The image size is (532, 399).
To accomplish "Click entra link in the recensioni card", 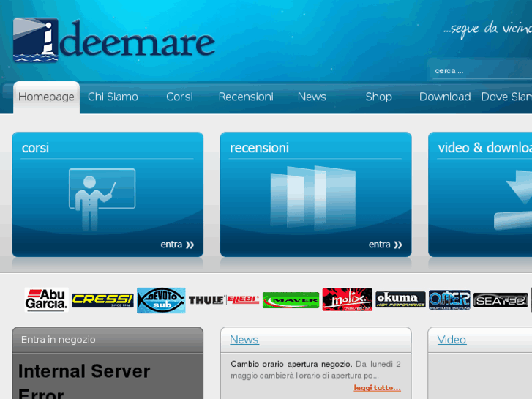I will (386, 245).
